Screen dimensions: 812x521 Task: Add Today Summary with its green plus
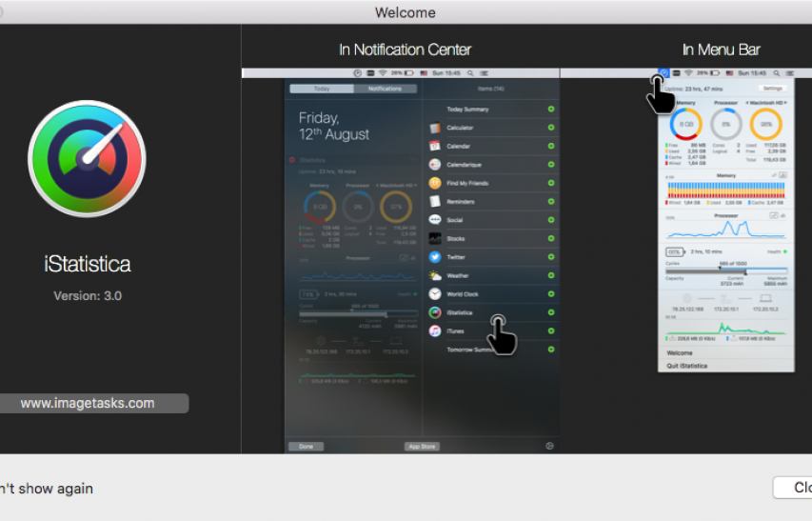pos(551,109)
